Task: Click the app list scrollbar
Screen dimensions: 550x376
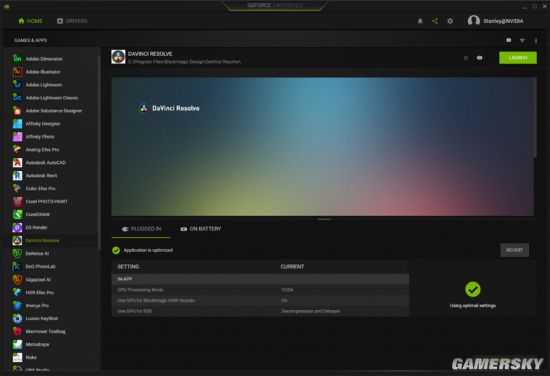Action: pos(99,153)
